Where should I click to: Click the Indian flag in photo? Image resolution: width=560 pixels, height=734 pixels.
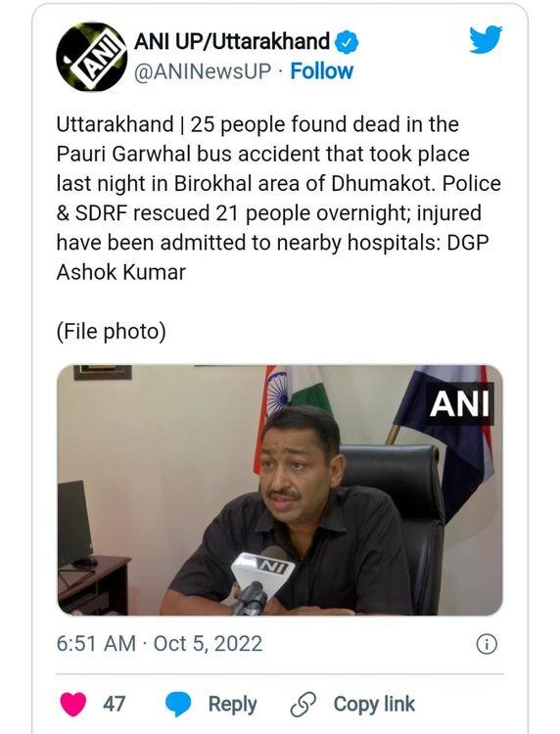point(291,407)
